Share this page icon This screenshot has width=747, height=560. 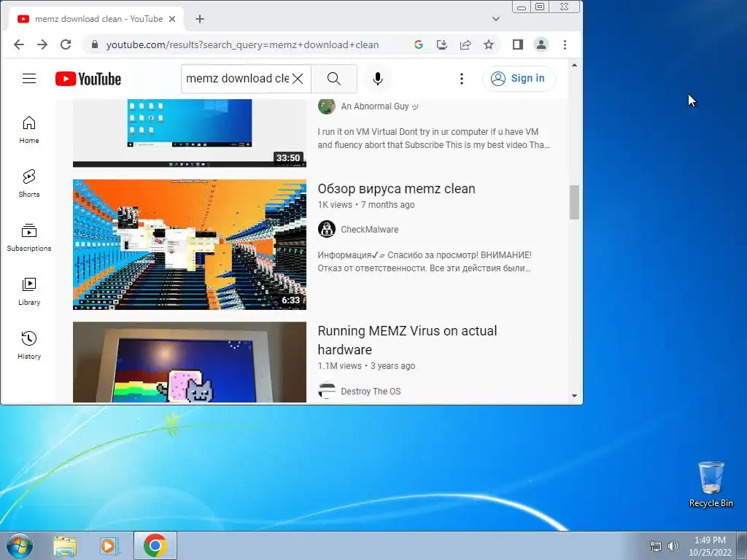point(465,44)
